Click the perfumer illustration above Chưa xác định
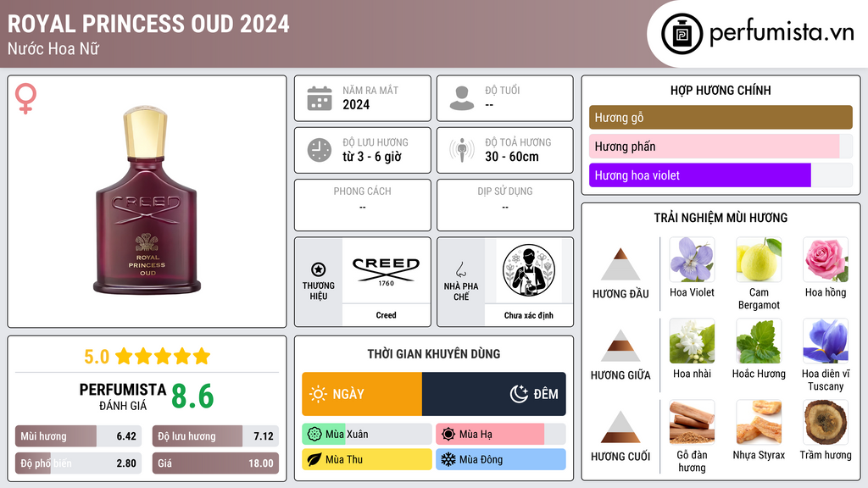868x488 pixels. (x=529, y=270)
